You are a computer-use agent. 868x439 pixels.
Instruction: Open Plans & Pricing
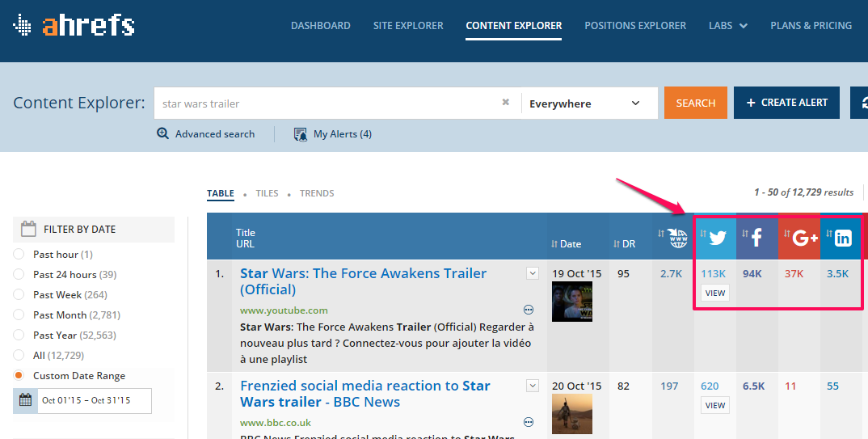tap(811, 25)
